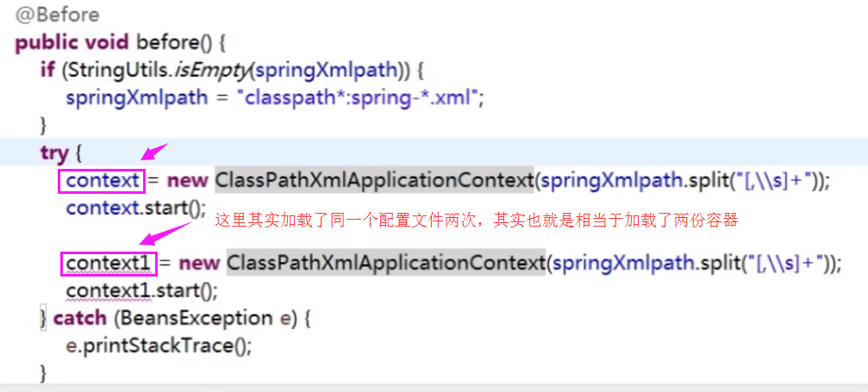The height and width of the screenshot is (392, 868).
Task: Click the "classpath*:spring-*.xml" string literal
Action: pyautogui.click(x=357, y=98)
